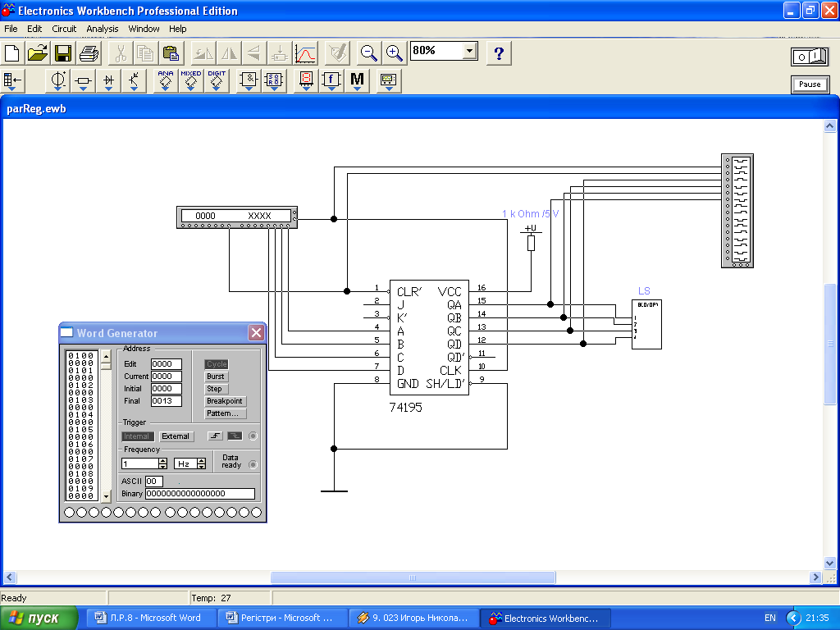Pause the simulation
Image resolution: width=840 pixels, height=630 pixels.
pos(810,84)
